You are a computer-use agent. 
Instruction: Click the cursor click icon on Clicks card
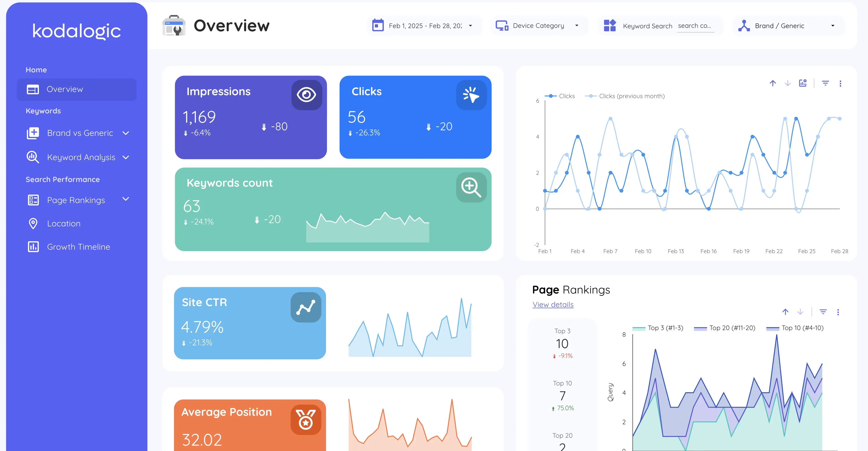pos(471,95)
